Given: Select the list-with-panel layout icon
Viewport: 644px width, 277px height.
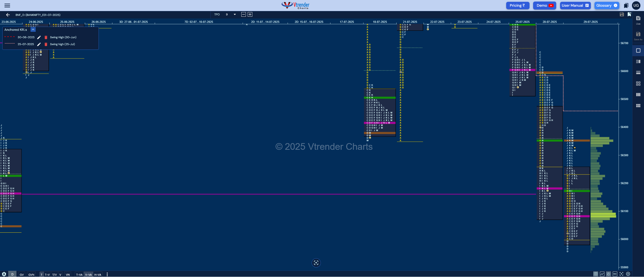Looking at the screenshot, I should click(x=638, y=62).
